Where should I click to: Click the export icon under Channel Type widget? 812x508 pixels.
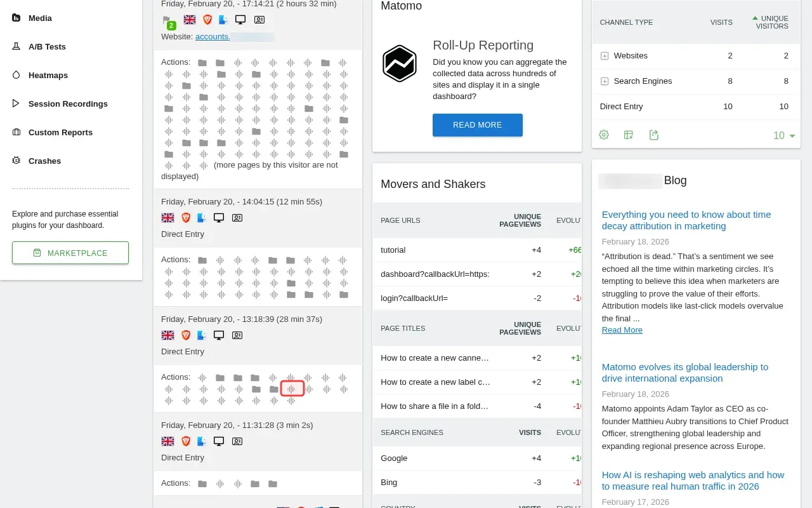tap(654, 135)
